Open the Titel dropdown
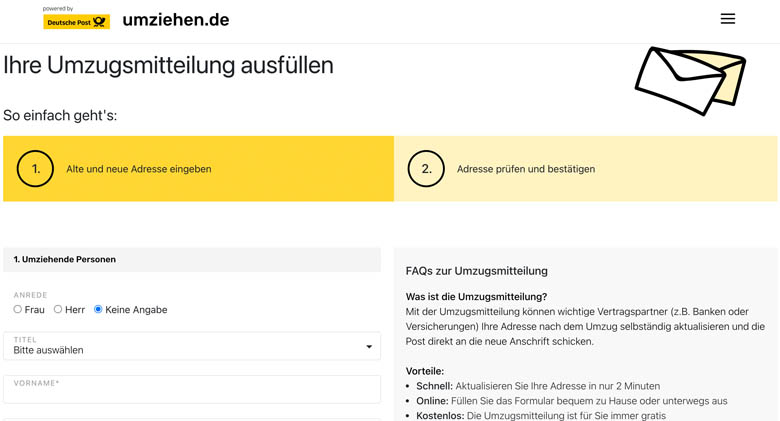 tap(192, 346)
